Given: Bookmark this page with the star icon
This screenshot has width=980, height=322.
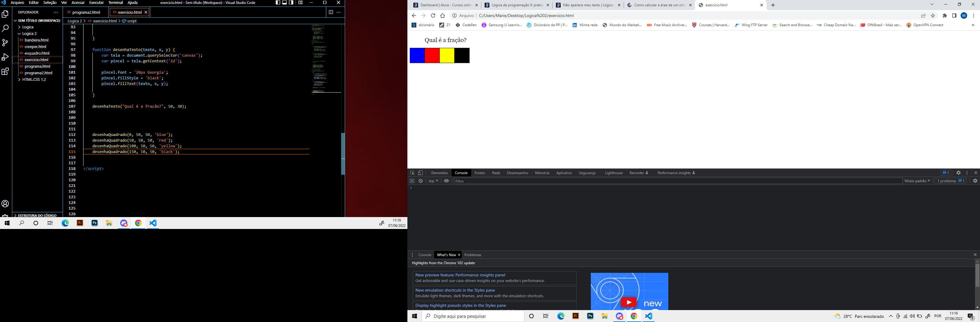Looking at the screenshot, I should point(933,16).
